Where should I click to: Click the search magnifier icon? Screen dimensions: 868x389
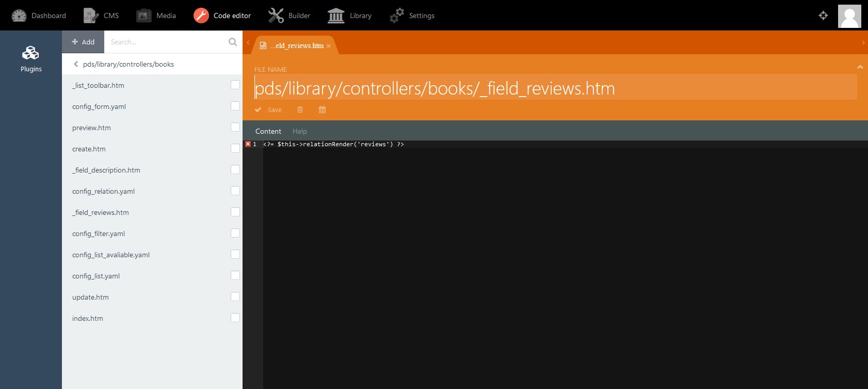pos(233,42)
